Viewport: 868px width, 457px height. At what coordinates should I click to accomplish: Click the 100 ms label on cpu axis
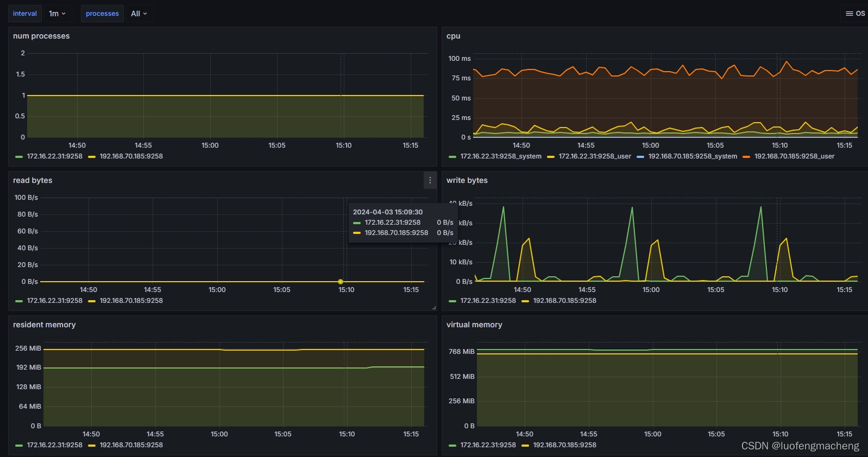click(460, 59)
